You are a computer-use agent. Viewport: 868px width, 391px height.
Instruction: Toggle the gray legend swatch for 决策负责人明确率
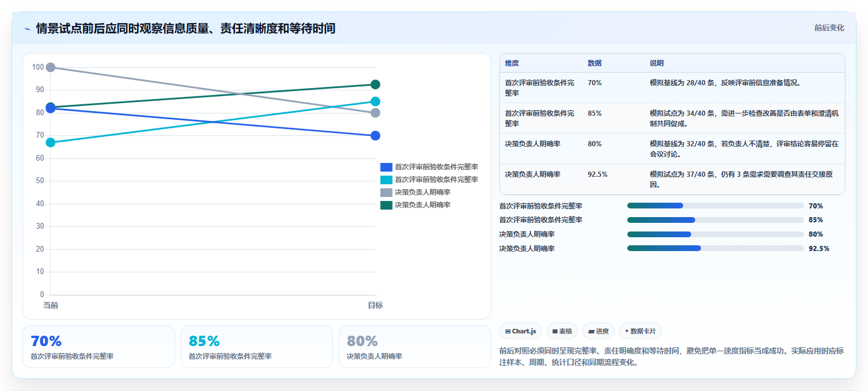pyautogui.click(x=386, y=192)
